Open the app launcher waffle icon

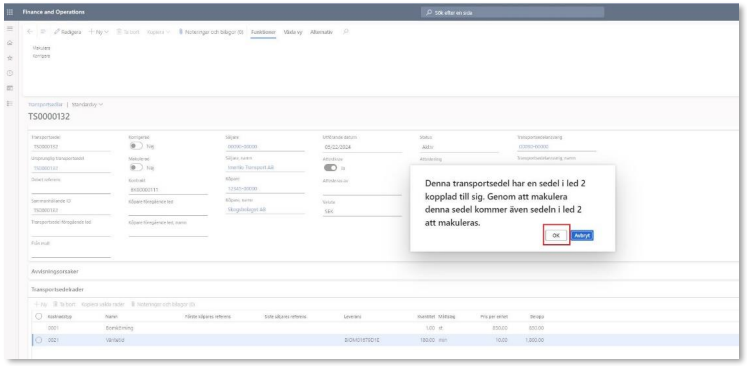click(x=10, y=12)
